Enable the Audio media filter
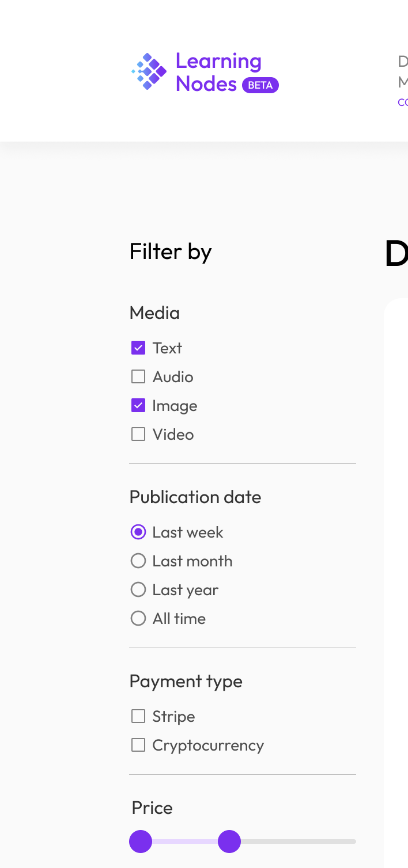 (x=138, y=376)
